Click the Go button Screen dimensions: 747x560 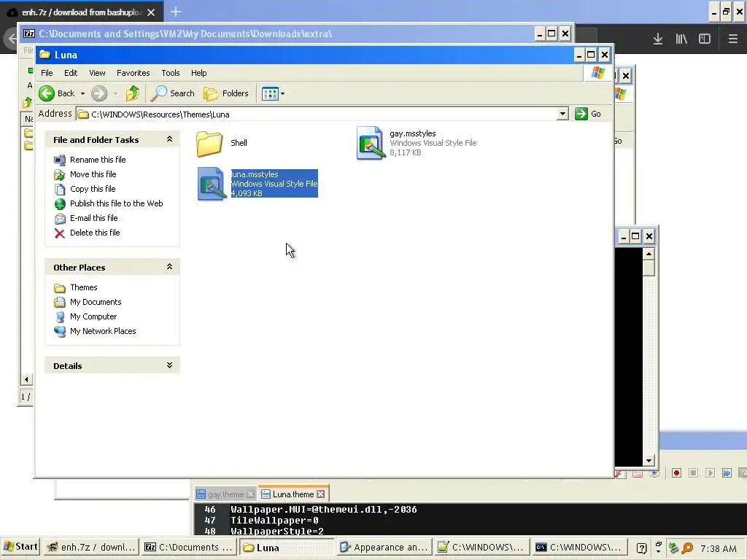588,114
